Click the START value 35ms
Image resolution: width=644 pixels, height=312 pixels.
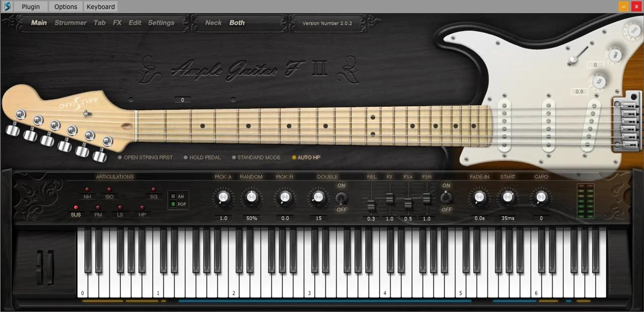point(508,218)
